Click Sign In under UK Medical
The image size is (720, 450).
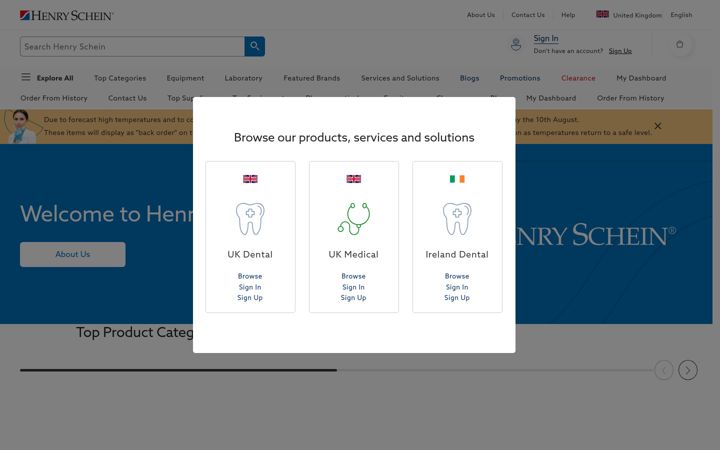[x=353, y=287]
